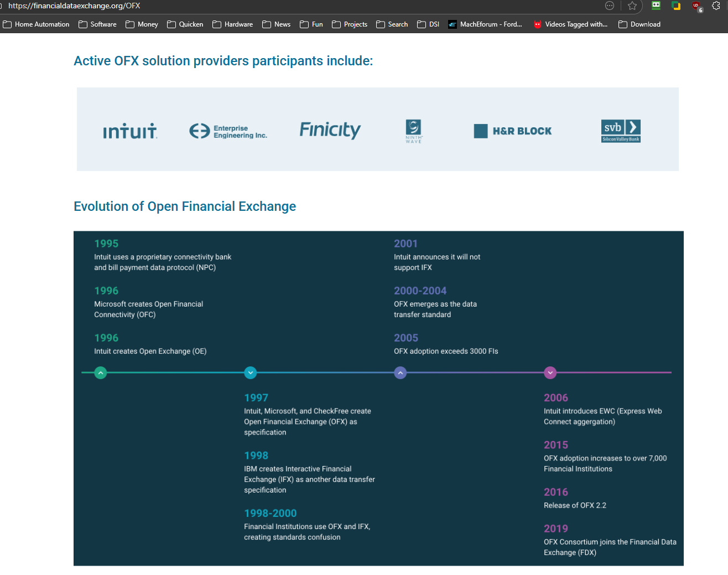Click the 1995 timeline year heading
Screen dimensions: 728x575
pyautogui.click(x=106, y=244)
